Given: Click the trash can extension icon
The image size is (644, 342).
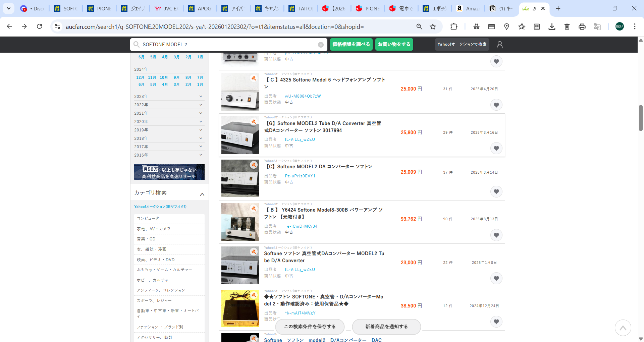Looking at the screenshot, I should [x=567, y=26].
